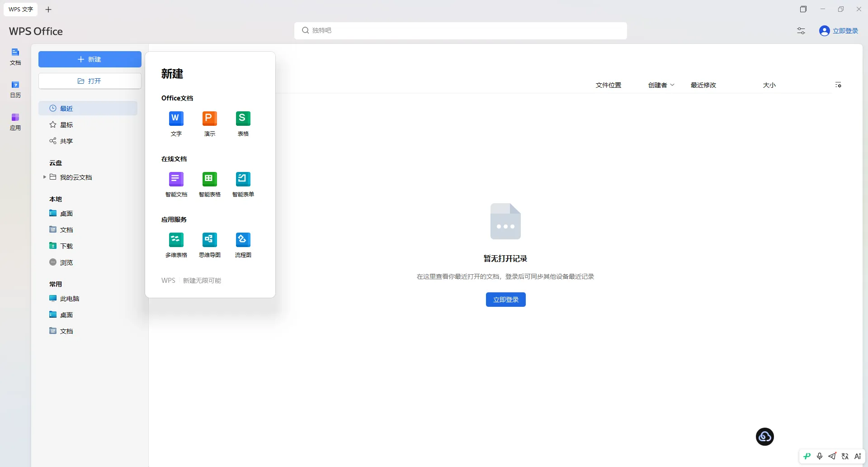The width and height of the screenshot is (868, 467).
Task: Click 立即登录 link at top right
Action: pos(845,31)
